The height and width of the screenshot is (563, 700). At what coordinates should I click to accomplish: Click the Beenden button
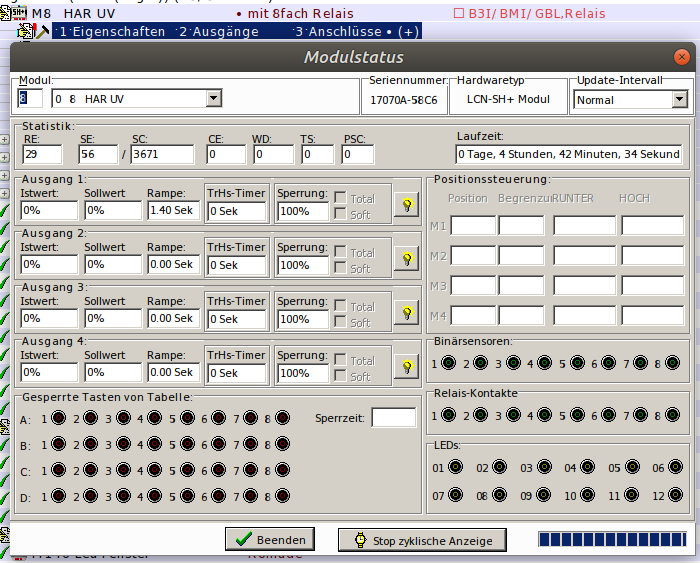tap(270, 540)
